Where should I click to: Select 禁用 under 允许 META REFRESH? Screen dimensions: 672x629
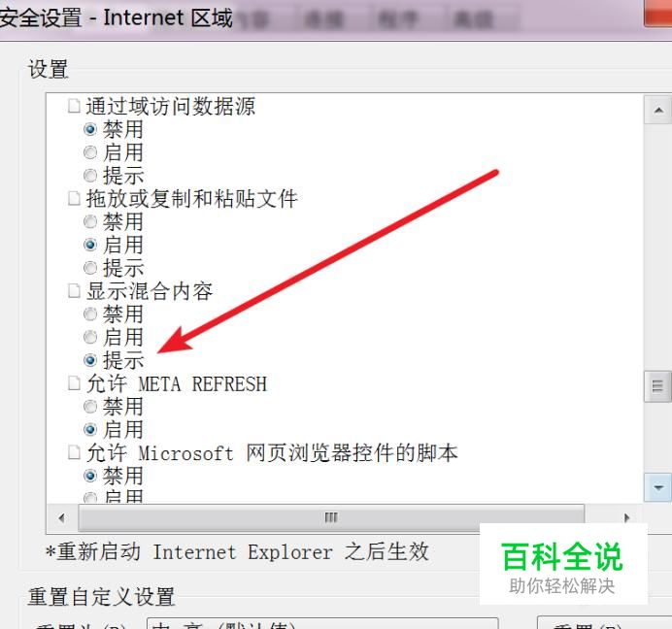click(90, 406)
